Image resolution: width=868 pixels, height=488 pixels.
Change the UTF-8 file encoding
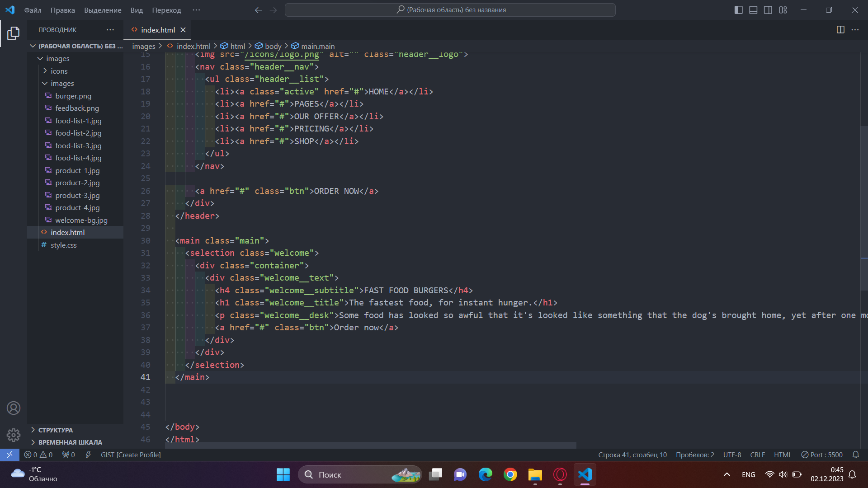pyautogui.click(x=732, y=455)
